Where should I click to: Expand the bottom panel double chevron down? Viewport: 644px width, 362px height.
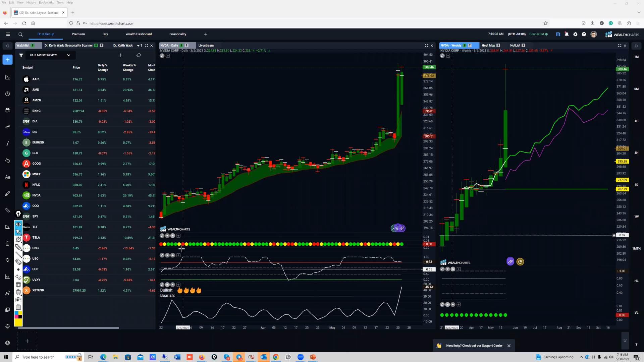coord(625,341)
